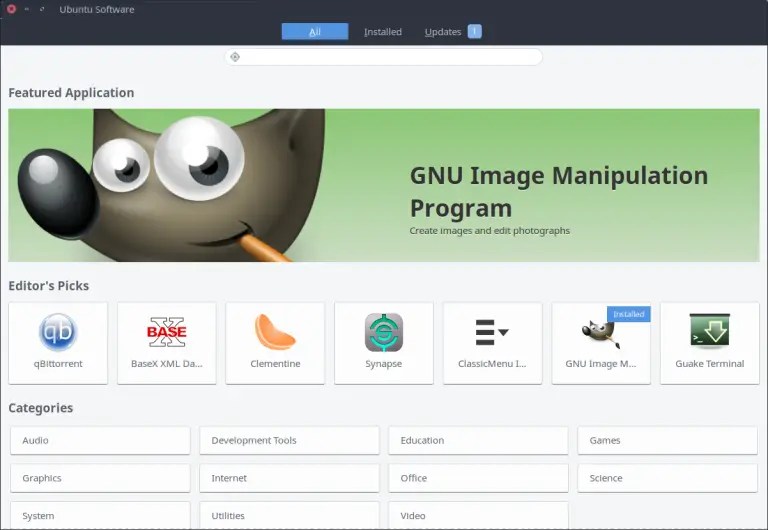768x530 pixels.
Task: Open the Science category
Action: 667,478
